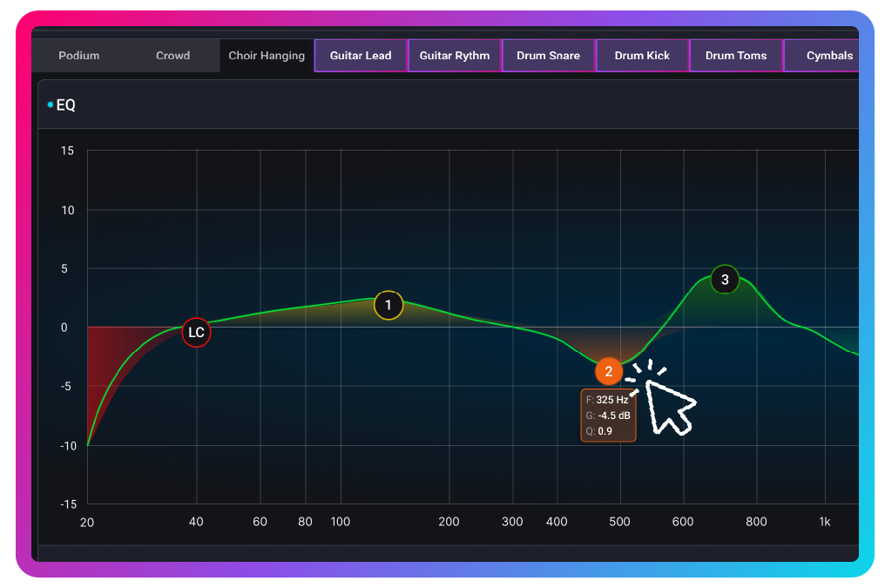Open the Crowd channel tab
The image size is (892, 588).
pos(172,55)
